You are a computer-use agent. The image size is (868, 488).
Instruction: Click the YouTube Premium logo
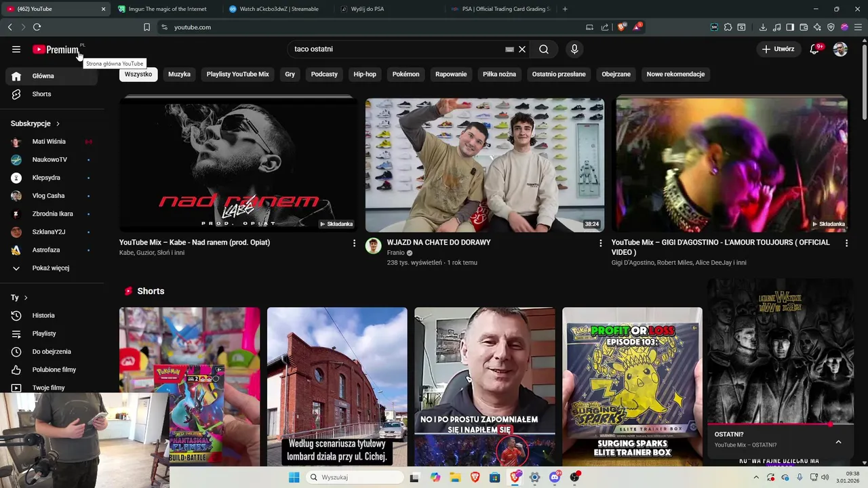point(56,49)
